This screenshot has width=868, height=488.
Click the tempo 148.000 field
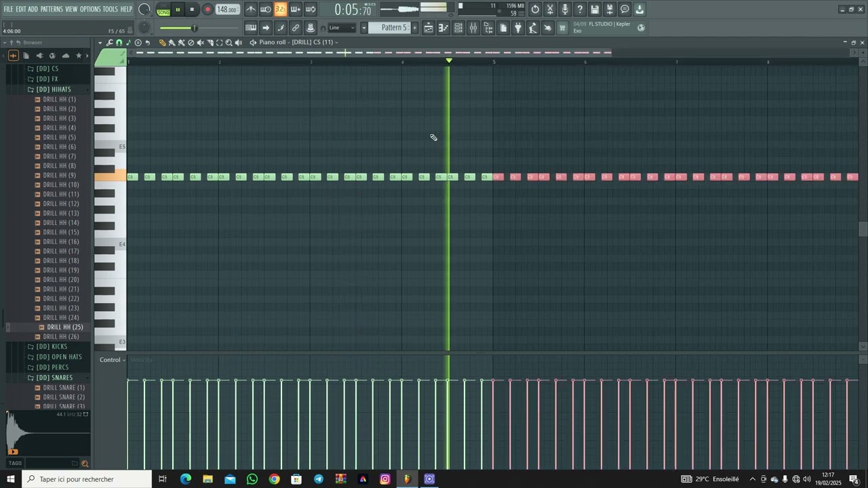coord(227,9)
